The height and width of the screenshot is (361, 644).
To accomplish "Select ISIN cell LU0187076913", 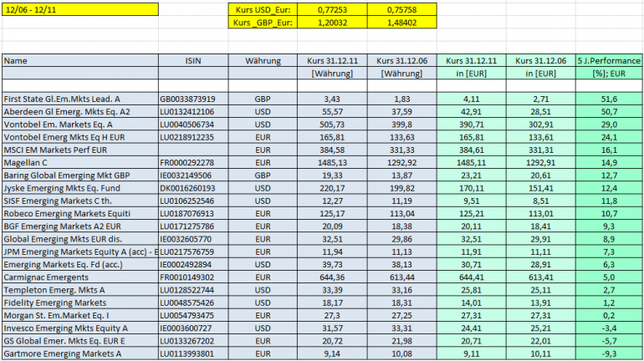I will (193, 213).
